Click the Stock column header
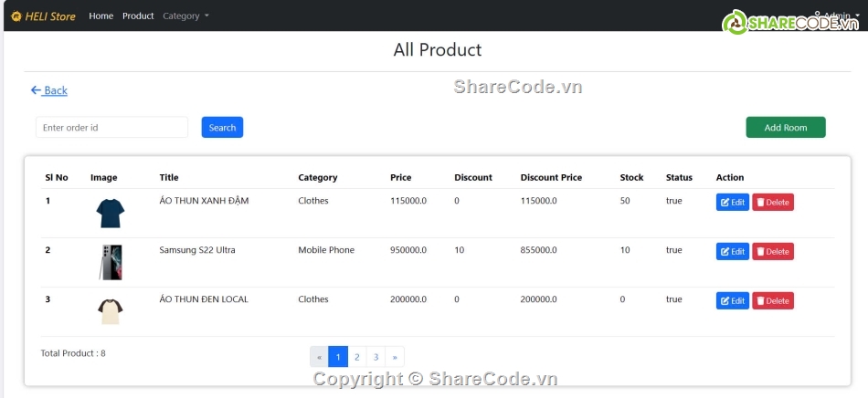Image resolution: width=868 pixels, height=398 pixels. [631, 177]
